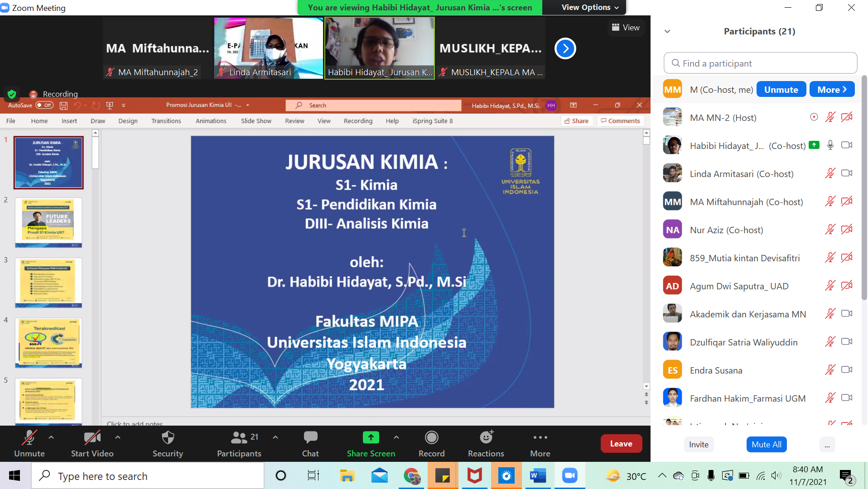868x489 pixels.
Task: Click the Find a participant search field
Action: (x=760, y=63)
